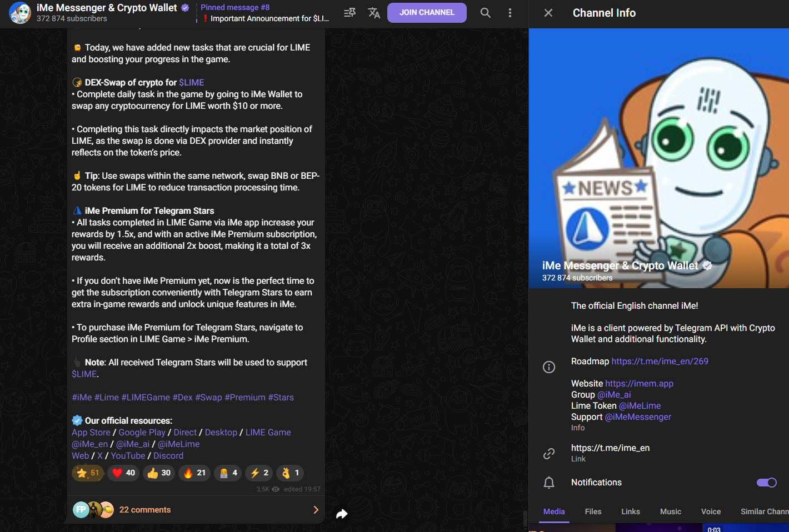Click the #Dex hashtag
Screen dimensions: 789x532
pos(183,398)
